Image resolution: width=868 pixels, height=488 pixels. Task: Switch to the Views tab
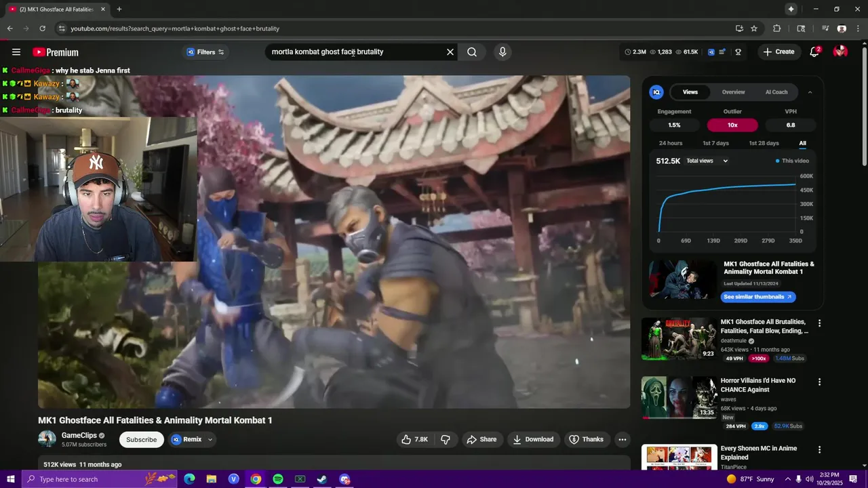pos(690,92)
